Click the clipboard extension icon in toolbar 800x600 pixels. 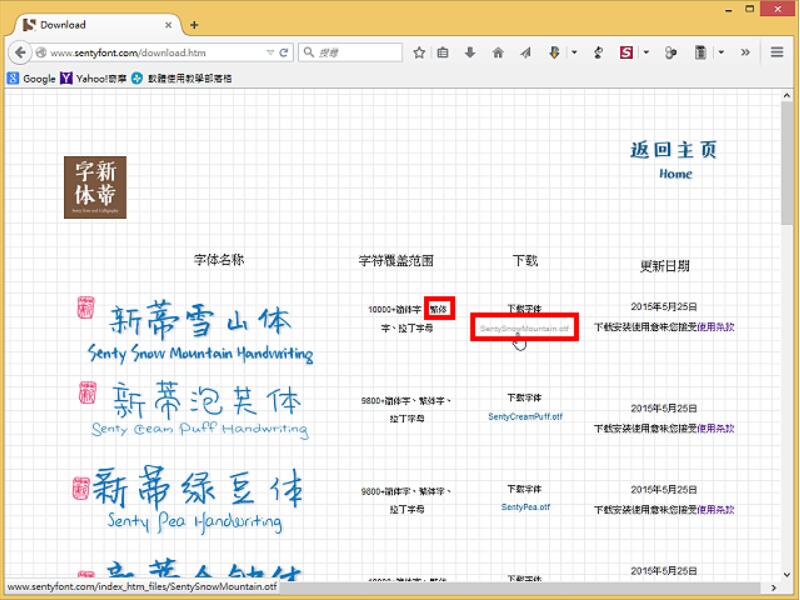point(701,52)
